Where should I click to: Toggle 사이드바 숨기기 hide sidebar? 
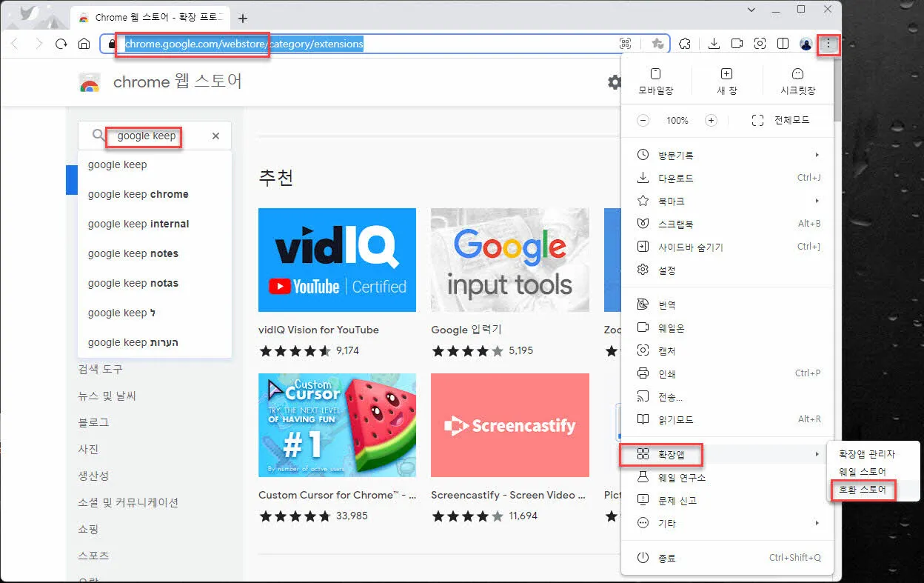pos(728,247)
